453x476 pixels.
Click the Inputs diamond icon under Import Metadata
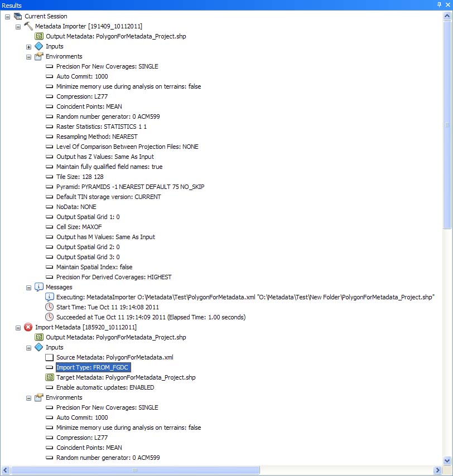(39, 347)
